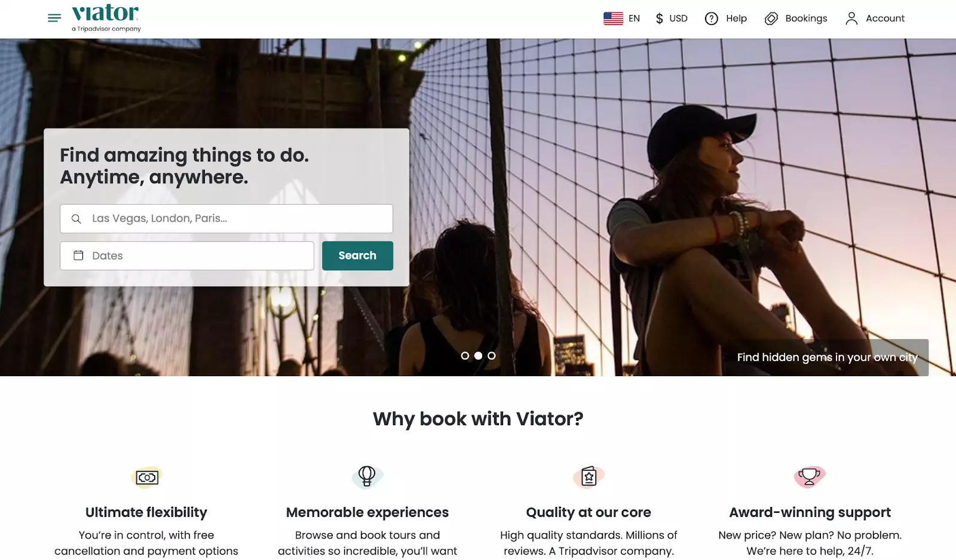This screenshot has height=560, width=956.
Task: Click the Account person icon
Action: click(851, 19)
